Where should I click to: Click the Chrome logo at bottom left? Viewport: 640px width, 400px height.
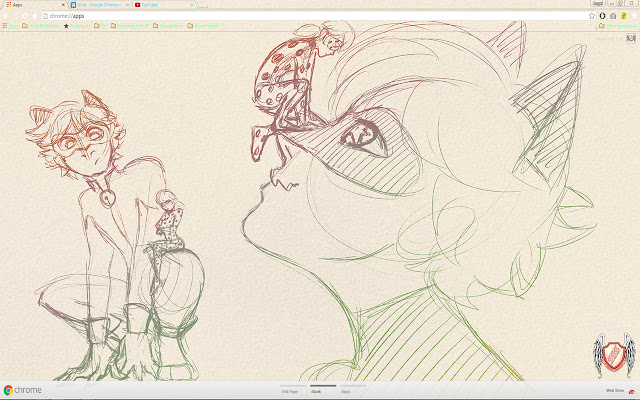point(22,390)
